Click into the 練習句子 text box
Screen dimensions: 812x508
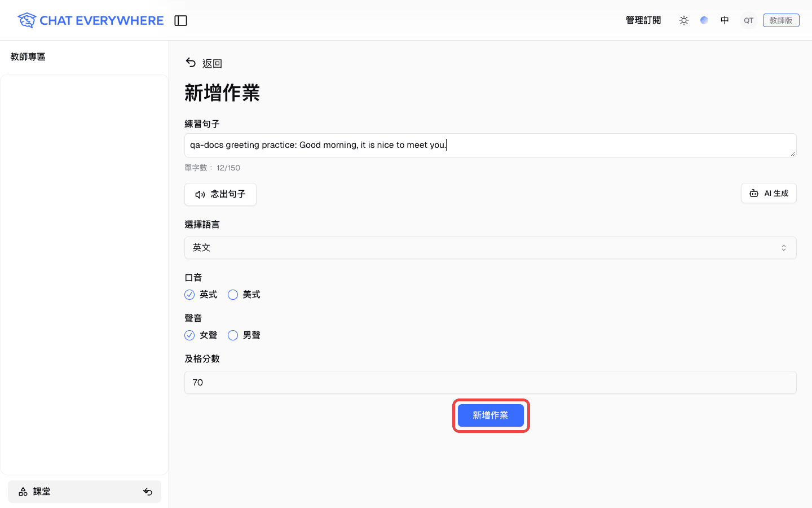491,145
